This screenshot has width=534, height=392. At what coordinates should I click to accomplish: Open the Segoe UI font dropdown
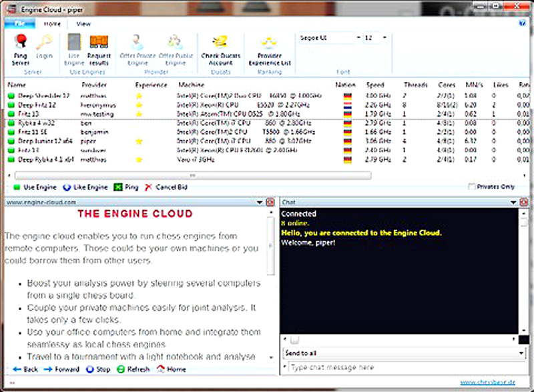[358, 37]
